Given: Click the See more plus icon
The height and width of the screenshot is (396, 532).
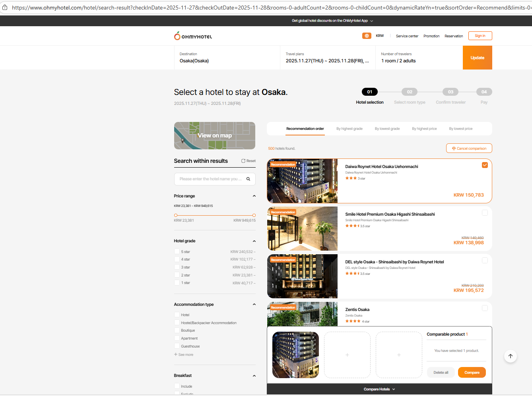Looking at the screenshot, I should point(176,354).
